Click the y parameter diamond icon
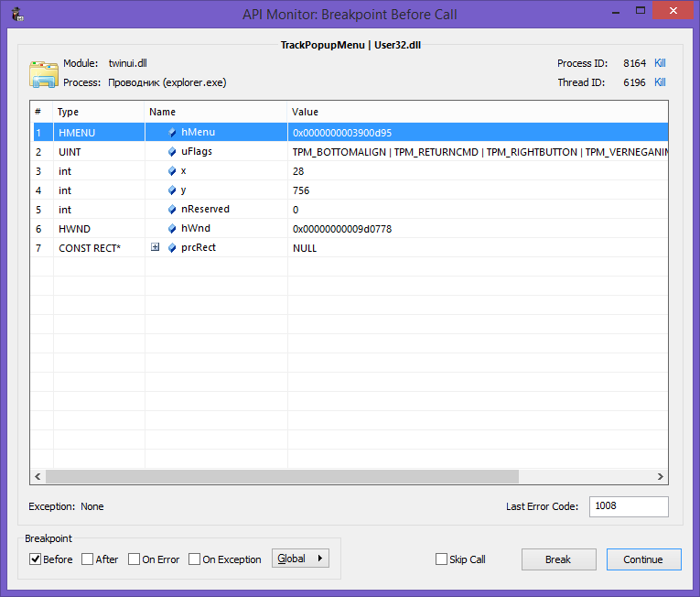The image size is (700, 597). (172, 190)
